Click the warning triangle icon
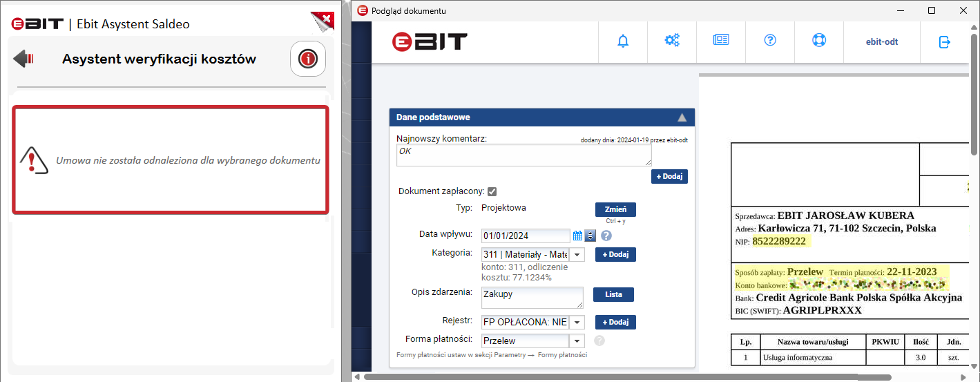This screenshot has width=980, height=382. (x=33, y=160)
